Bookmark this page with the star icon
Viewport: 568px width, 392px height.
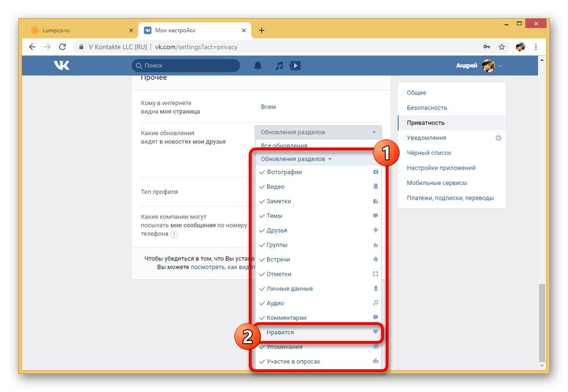[x=502, y=47]
